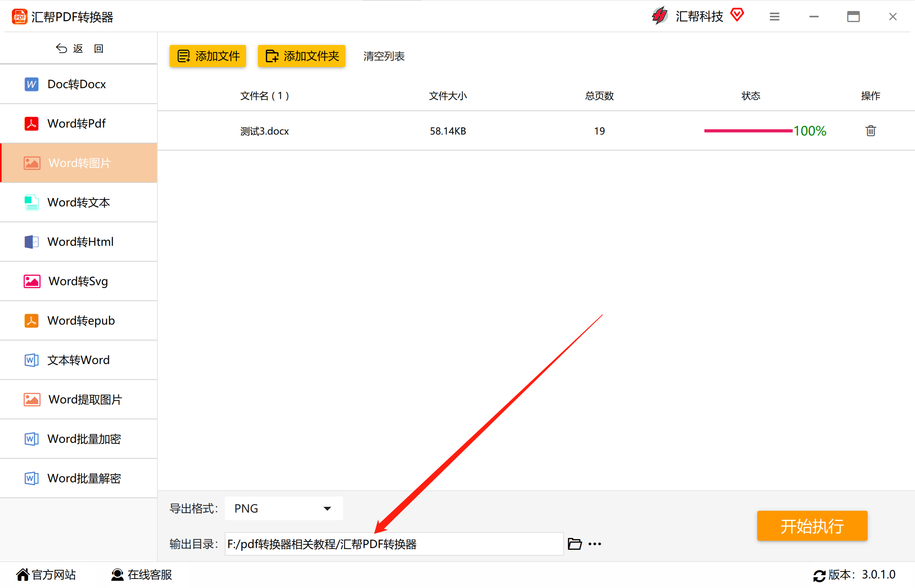Image resolution: width=915 pixels, height=588 pixels.
Task: Click the 总页数 column header
Action: click(x=599, y=96)
